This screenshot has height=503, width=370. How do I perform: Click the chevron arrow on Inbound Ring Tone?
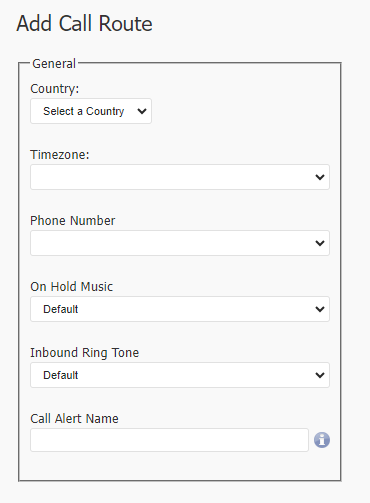(x=320, y=375)
